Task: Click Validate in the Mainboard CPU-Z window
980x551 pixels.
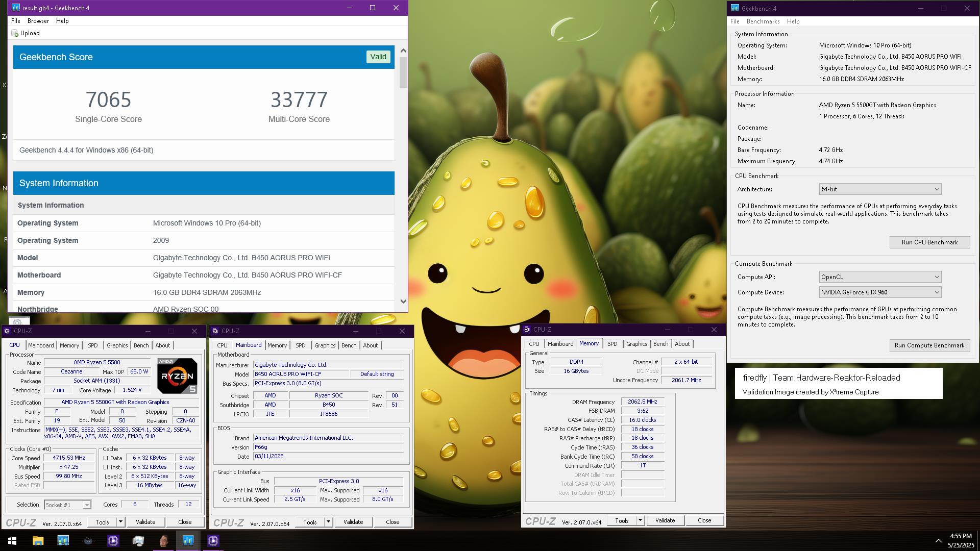Action: click(x=353, y=522)
